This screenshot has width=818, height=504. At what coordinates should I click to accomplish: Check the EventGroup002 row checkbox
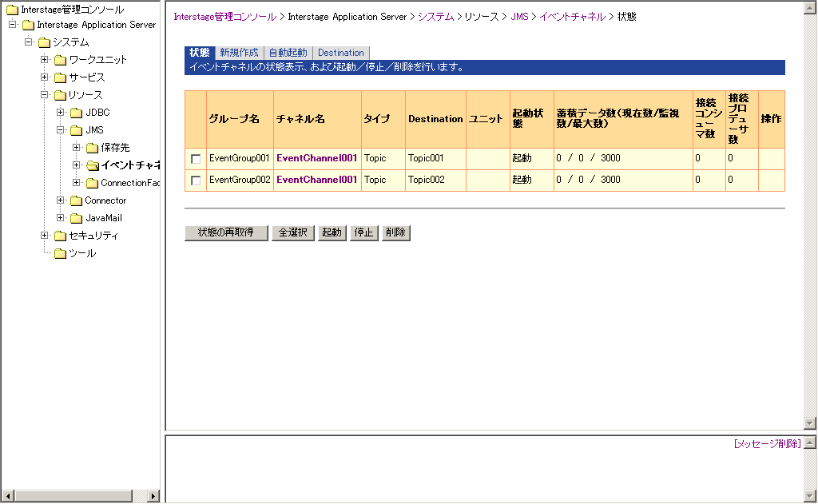(196, 181)
